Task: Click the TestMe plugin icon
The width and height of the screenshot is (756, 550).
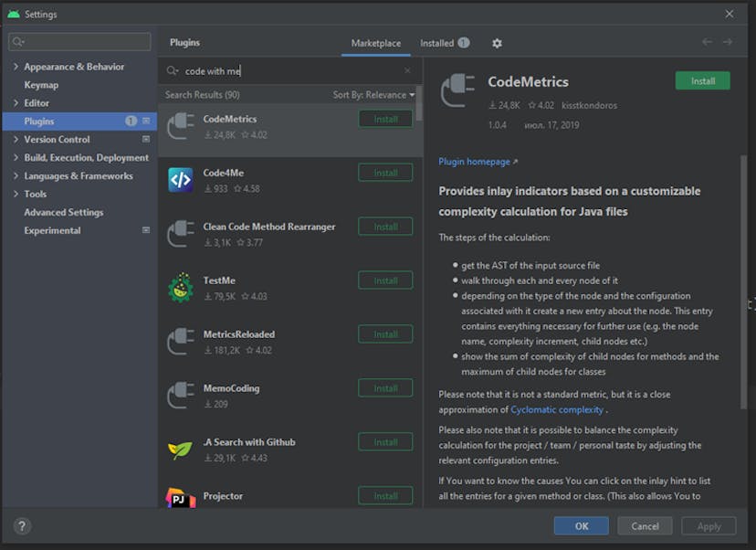Action: [x=180, y=288]
